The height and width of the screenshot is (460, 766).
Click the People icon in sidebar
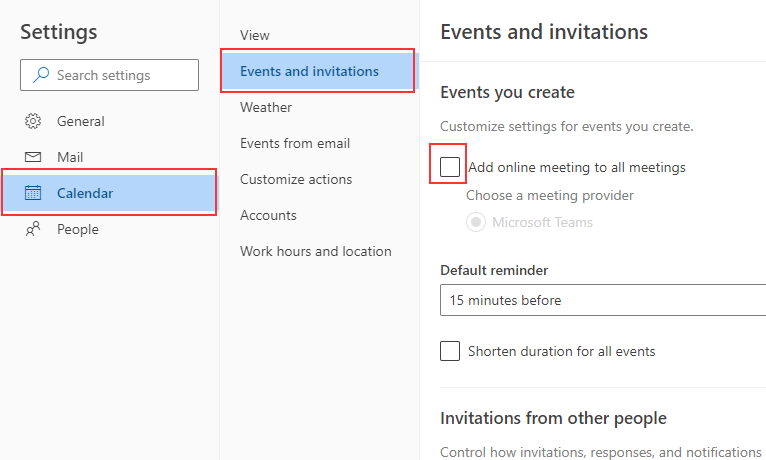pyautogui.click(x=33, y=229)
